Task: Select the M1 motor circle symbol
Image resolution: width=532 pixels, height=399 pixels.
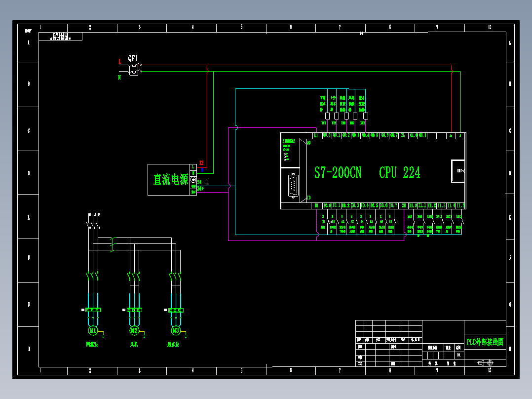Action: coord(93,330)
